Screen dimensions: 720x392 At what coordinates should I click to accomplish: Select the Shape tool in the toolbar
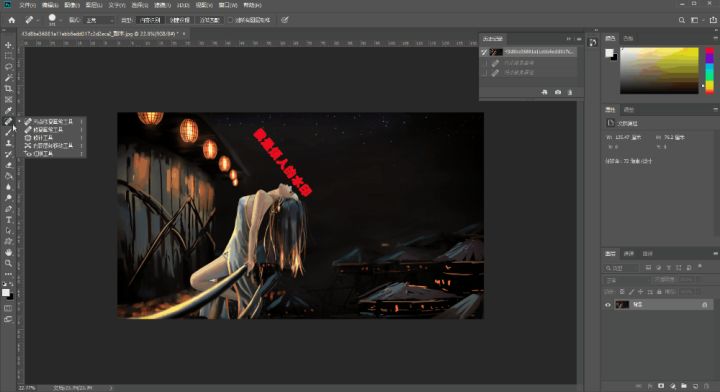pyautogui.click(x=8, y=241)
